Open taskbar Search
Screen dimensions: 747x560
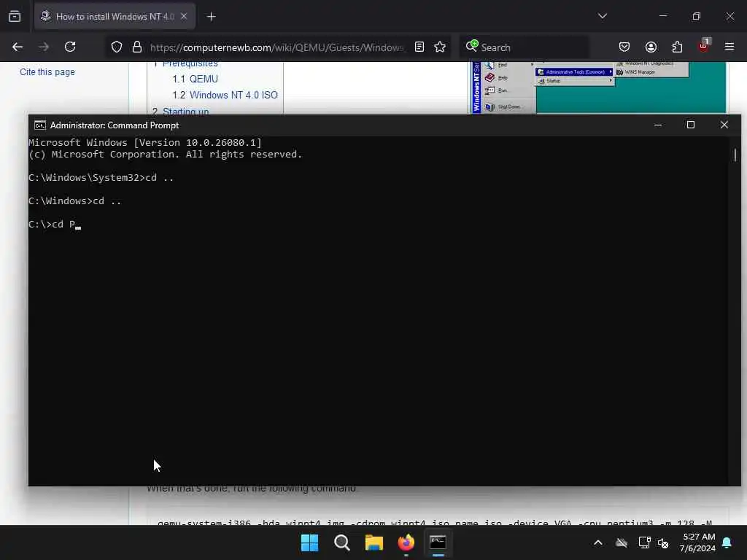[x=341, y=542]
